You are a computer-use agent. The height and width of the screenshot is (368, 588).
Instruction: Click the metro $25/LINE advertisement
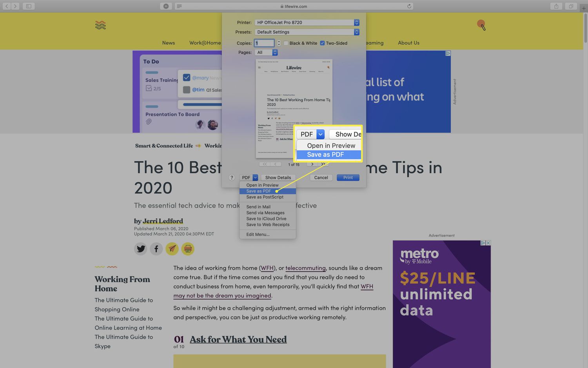point(442,304)
